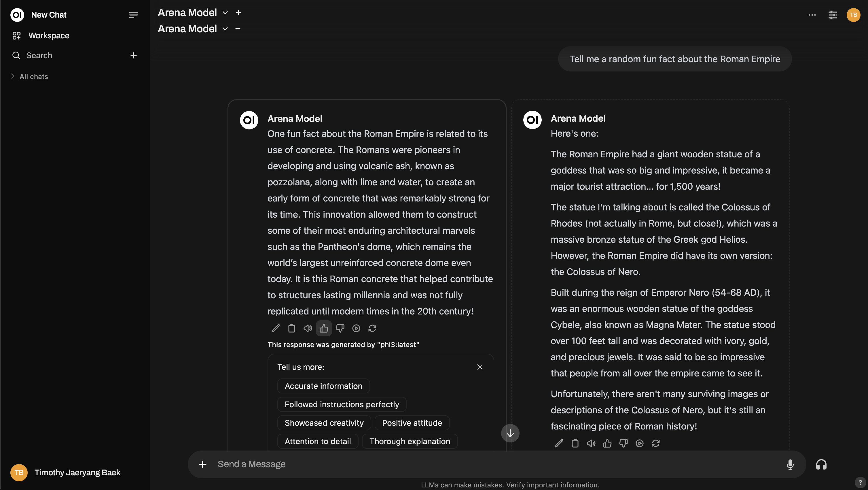Select 'Showcased creativity' feedback option
The image size is (868, 490).
(x=324, y=423)
